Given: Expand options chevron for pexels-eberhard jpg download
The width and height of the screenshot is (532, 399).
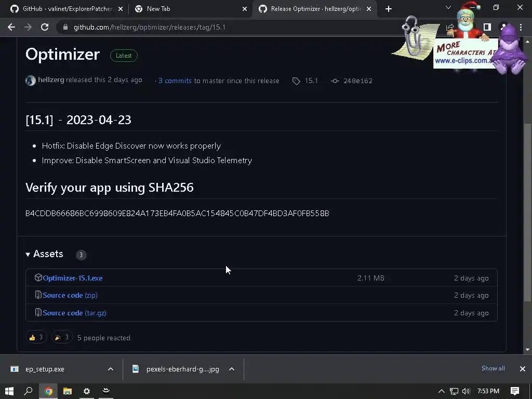Looking at the screenshot, I should (232, 369).
